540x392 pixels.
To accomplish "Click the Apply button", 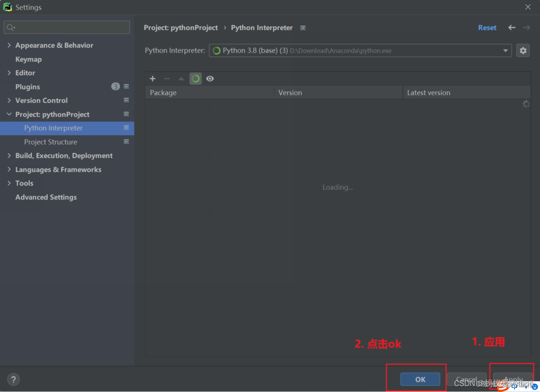I will click(513, 379).
